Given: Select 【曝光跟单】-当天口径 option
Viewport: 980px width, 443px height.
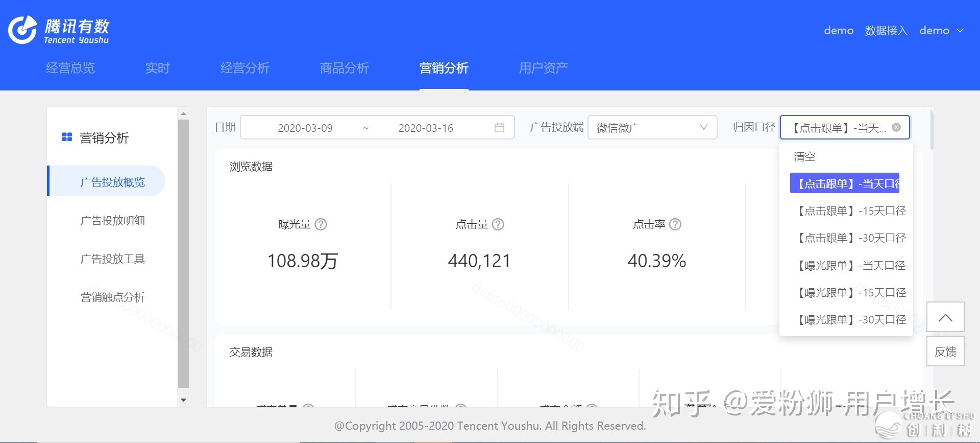Looking at the screenshot, I should (x=851, y=266).
